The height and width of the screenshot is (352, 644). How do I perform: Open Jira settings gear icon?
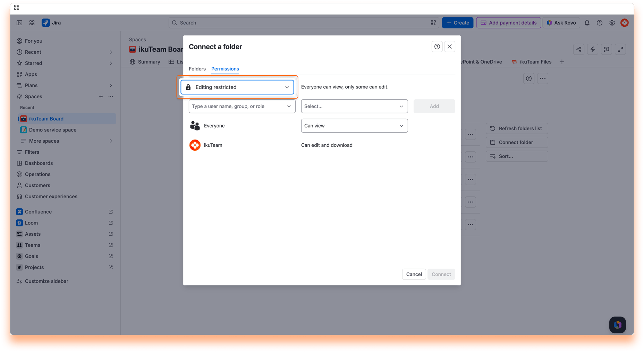pyautogui.click(x=612, y=23)
